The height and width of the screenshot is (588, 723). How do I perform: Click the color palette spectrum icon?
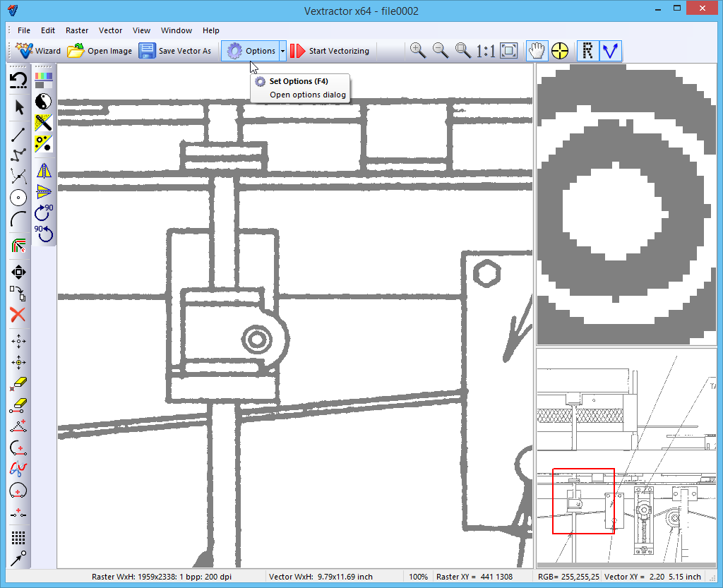[44, 79]
